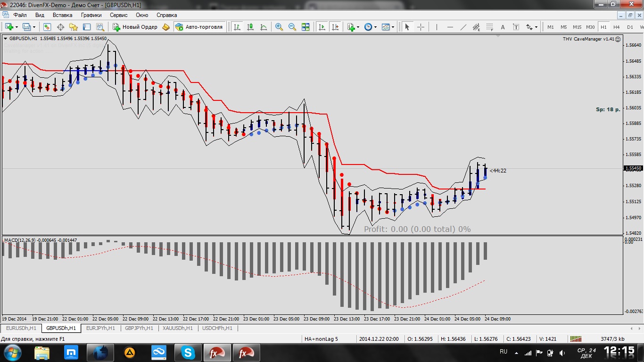The height and width of the screenshot is (362, 644).
Task: Show the Terminal panel icon
Action: (x=87, y=27)
